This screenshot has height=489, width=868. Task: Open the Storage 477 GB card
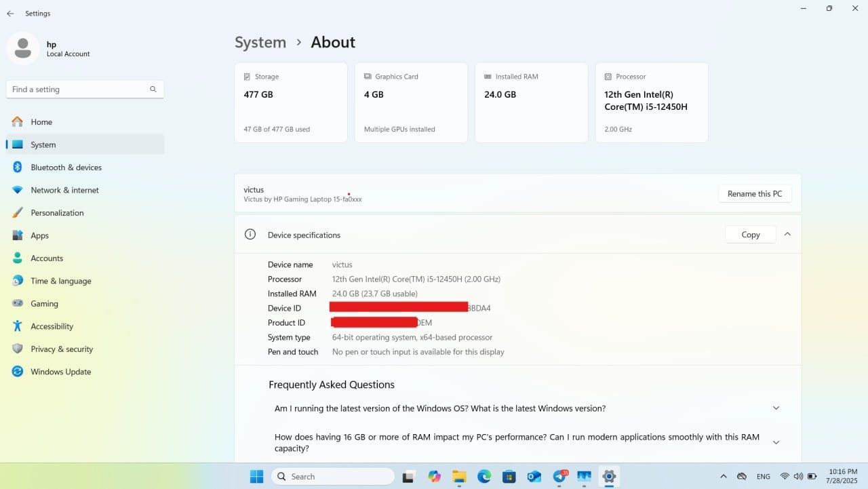[x=291, y=103]
